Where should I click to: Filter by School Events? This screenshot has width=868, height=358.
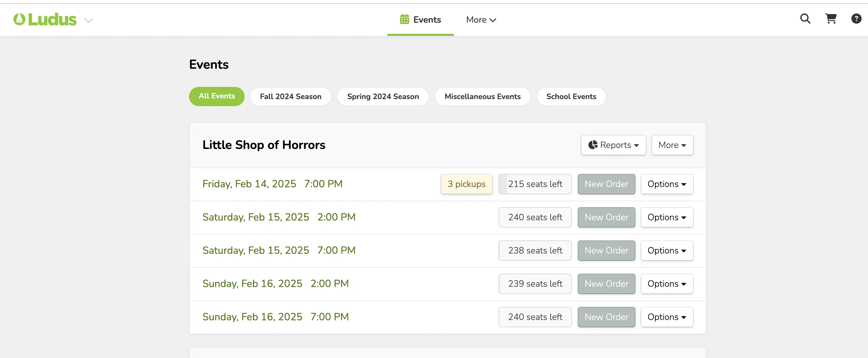click(571, 97)
